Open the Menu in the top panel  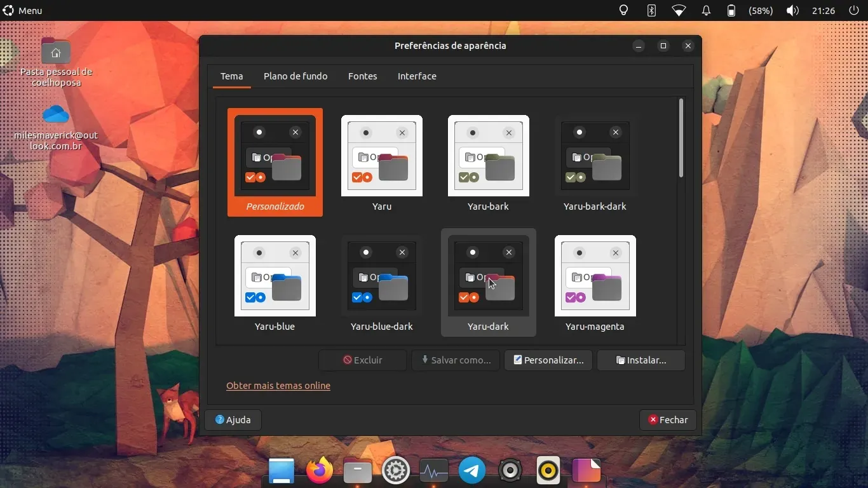pyautogui.click(x=23, y=11)
